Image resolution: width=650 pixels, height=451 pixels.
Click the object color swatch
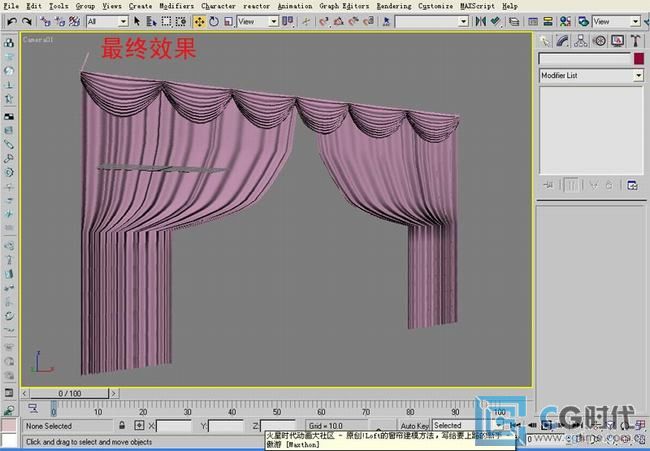click(639, 59)
